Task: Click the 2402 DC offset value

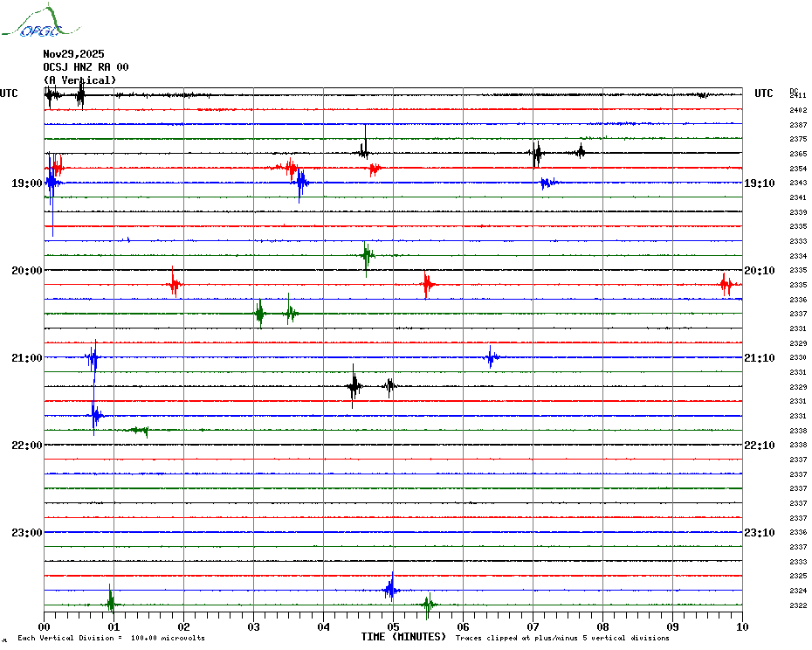Action: [x=798, y=110]
